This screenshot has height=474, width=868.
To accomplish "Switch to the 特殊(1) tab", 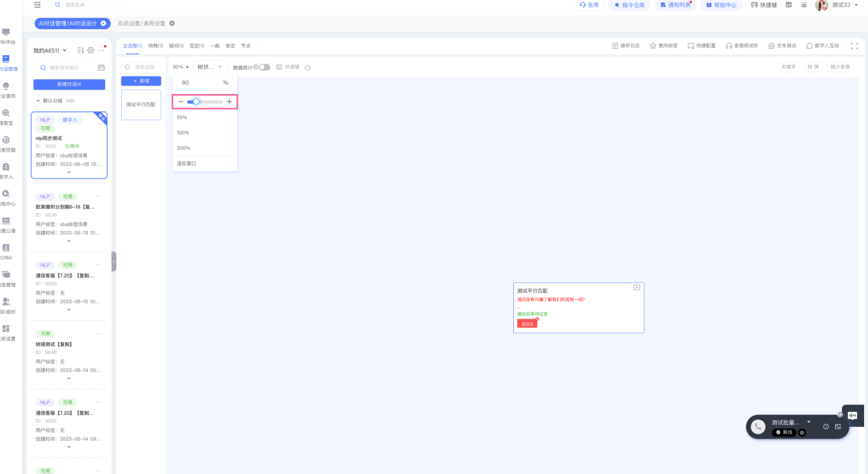I will (x=156, y=46).
